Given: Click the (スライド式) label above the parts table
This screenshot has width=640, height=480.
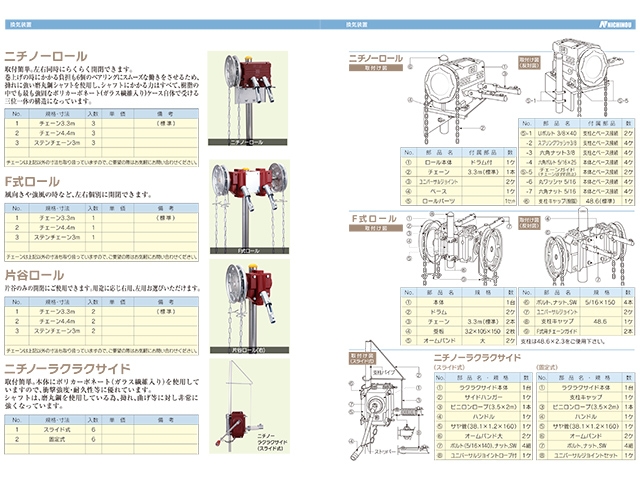Looking at the screenshot, I should click(449, 368).
